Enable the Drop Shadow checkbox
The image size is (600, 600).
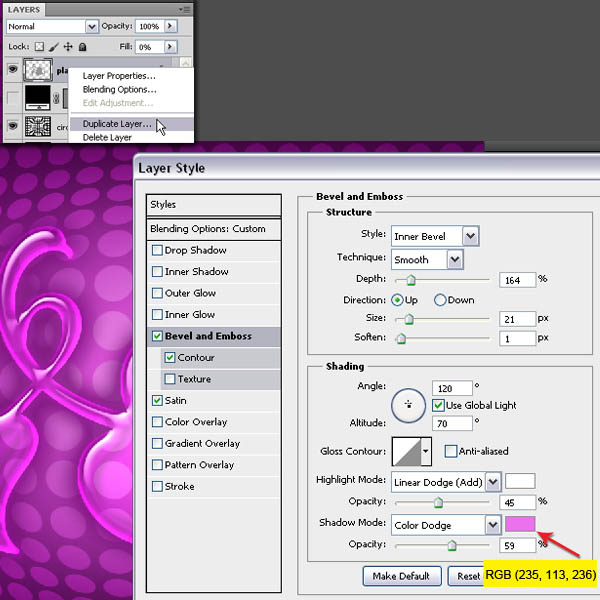(x=157, y=250)
